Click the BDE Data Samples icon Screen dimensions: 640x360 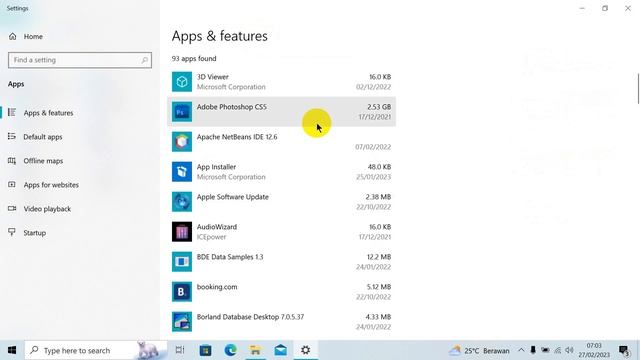click(182, 262)
